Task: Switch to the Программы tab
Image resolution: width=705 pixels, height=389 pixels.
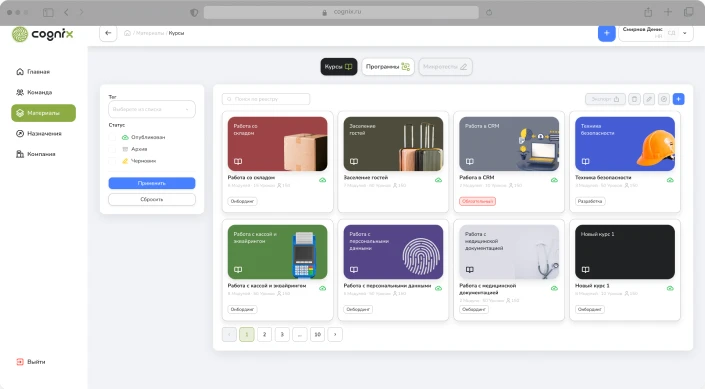Action: coord(388,67)
